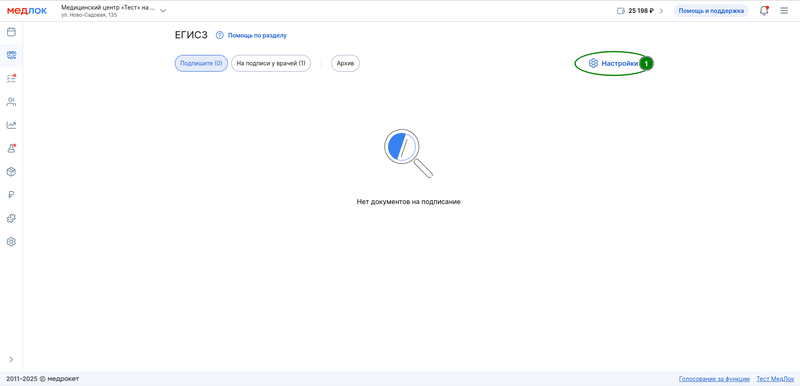Open the calendar icon in sidebar
The image size is (800, 386).
(x=11, y=32)
